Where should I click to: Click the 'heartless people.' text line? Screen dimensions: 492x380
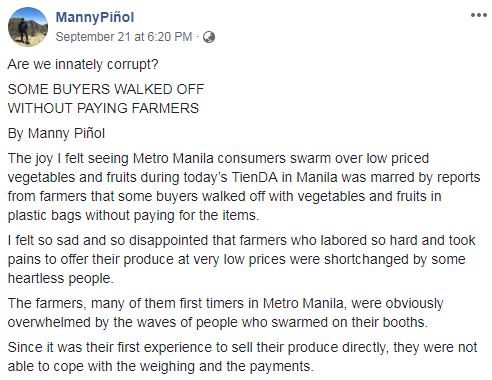(x=61, y=278)
